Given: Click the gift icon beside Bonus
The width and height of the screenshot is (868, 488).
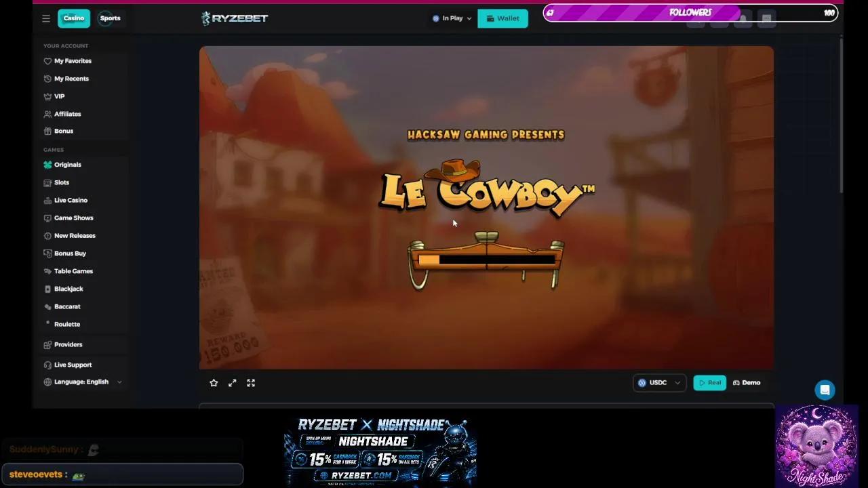Looking at the screenshot, I should coord(47,131).
